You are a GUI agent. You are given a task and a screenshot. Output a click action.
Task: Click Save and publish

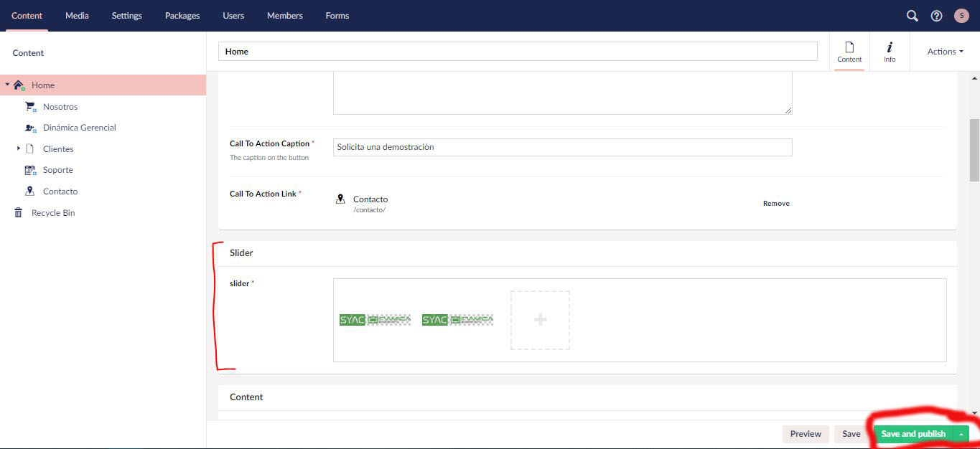click(x=913, y=434)
